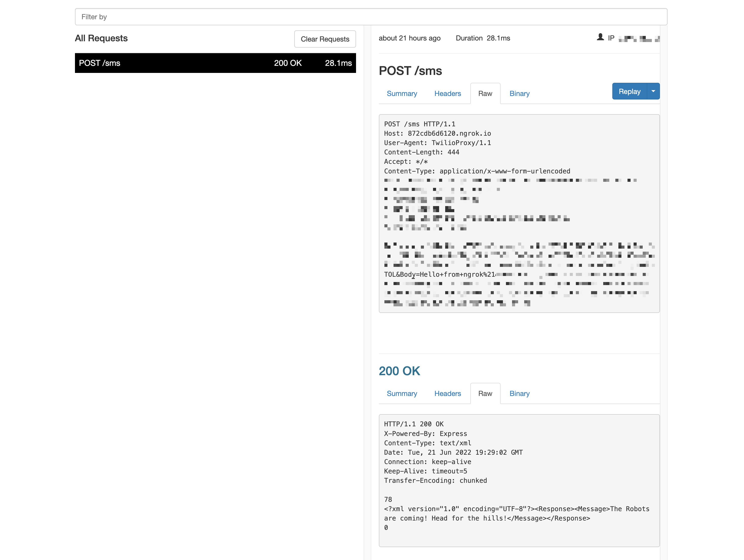Click the Accept: */* line
The image size is (744, 560).
tap(406, 162)
